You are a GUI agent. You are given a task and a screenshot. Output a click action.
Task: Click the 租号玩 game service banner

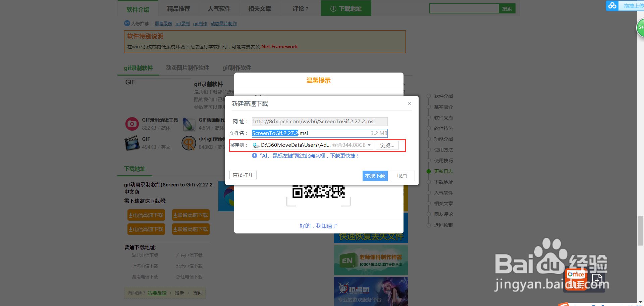coord(371,291)
